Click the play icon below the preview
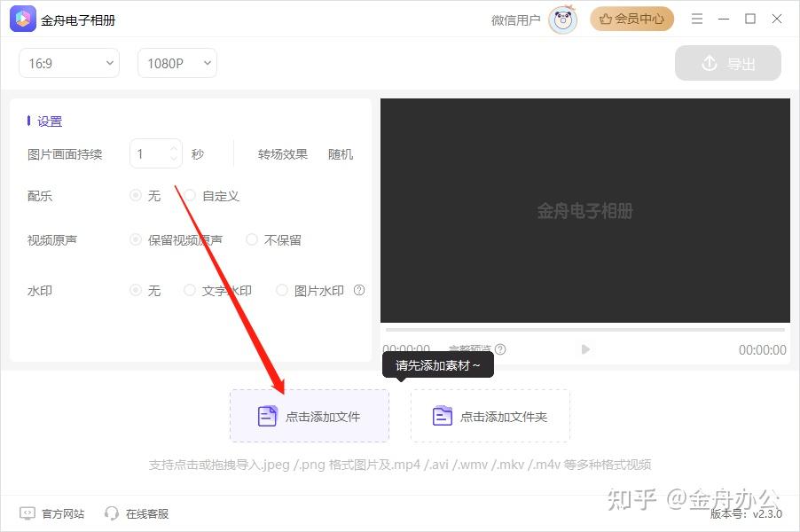This screenshot has width=800, height=532. click(x=584, y=349)
